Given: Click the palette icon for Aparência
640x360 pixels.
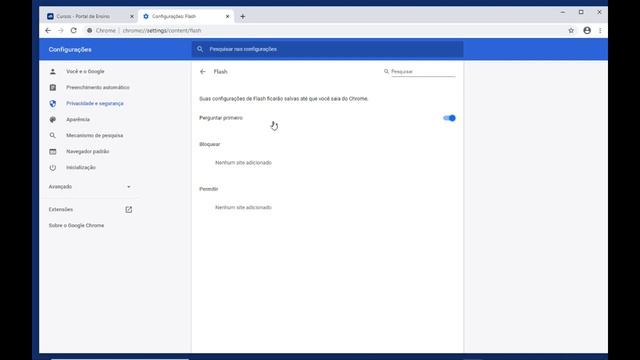Looking at the screenshot, I should 53,120.
